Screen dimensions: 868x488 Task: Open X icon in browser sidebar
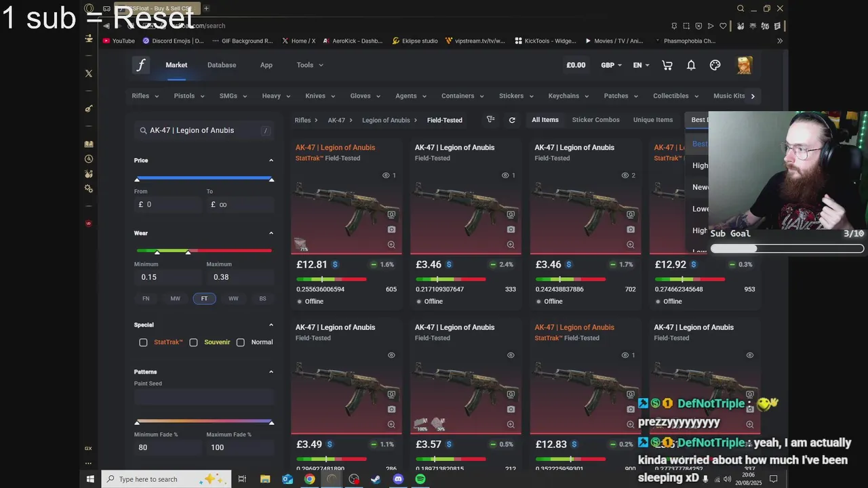[89, 73]
